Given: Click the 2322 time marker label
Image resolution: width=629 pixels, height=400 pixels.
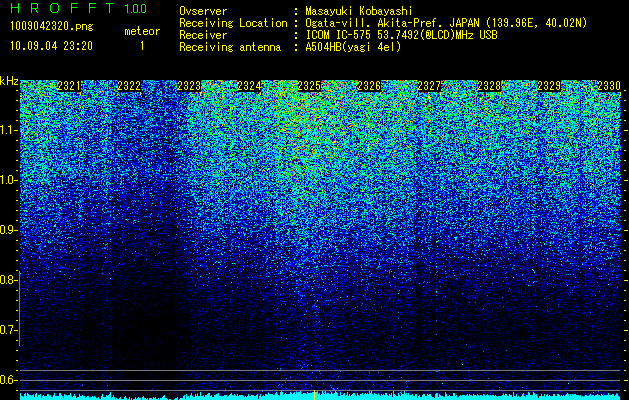Looking at the screenshot, I should (x=129, y=86).
